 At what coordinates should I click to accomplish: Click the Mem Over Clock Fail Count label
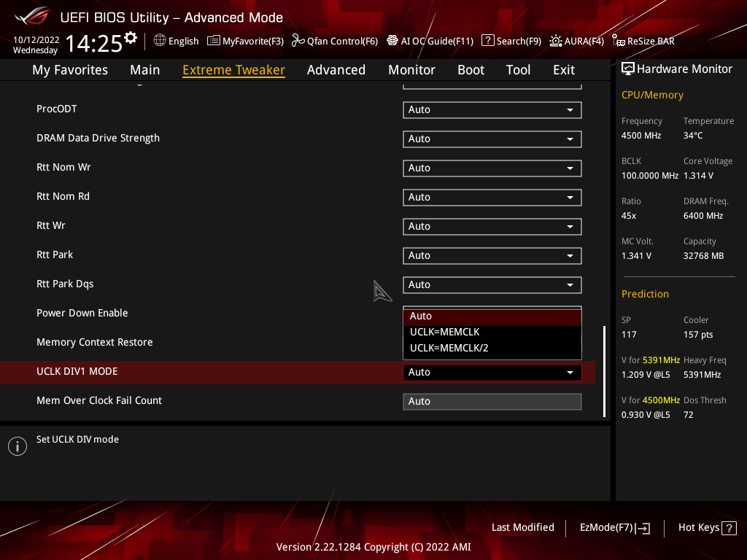99,400
